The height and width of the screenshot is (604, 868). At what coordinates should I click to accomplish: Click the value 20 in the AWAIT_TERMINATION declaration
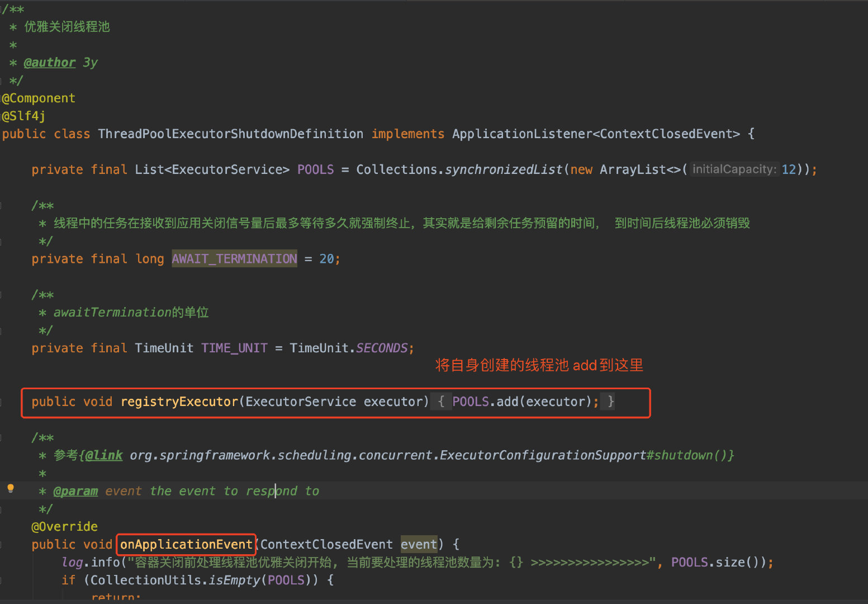click(x=326, y=259)
